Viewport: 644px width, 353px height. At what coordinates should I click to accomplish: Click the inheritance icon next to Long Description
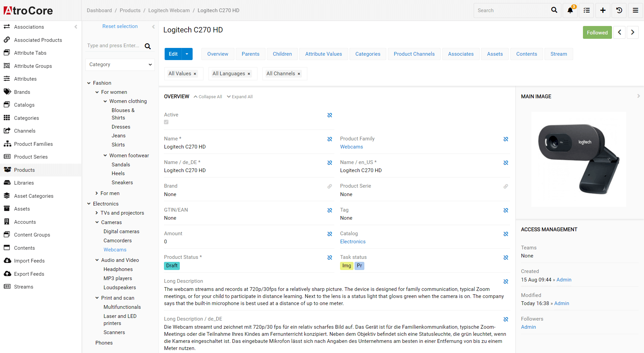(x=506, y=281)
